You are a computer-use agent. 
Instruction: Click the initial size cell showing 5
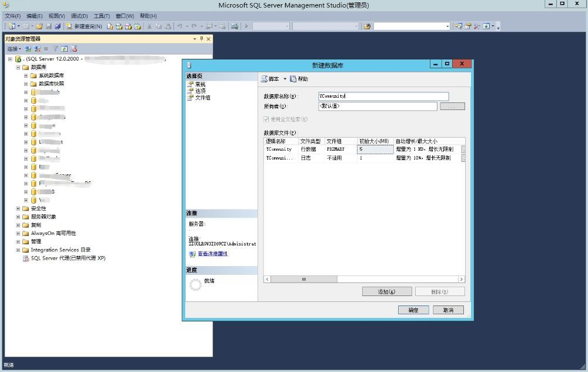[x=375, y=149]
